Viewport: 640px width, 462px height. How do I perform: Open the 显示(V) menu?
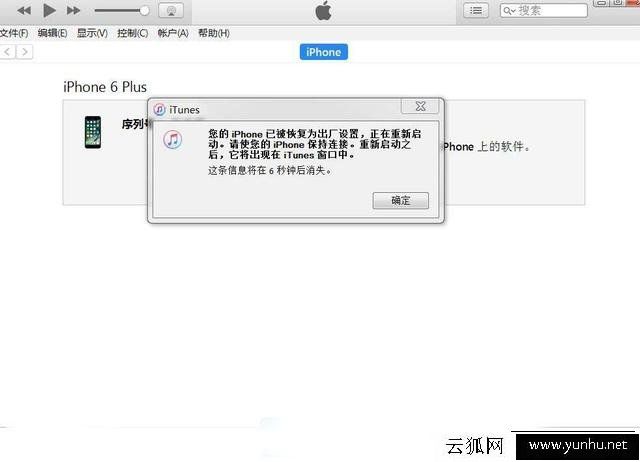click(x=92, y=33)
